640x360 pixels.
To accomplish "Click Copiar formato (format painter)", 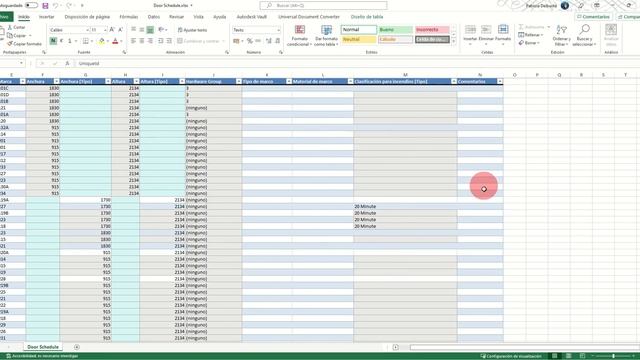I will (24, 44).
